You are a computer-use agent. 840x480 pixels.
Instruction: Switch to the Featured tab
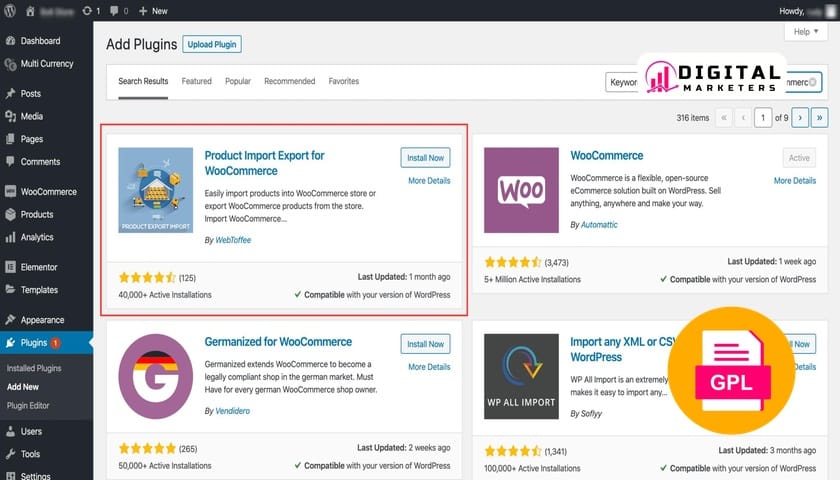point(196,81)
